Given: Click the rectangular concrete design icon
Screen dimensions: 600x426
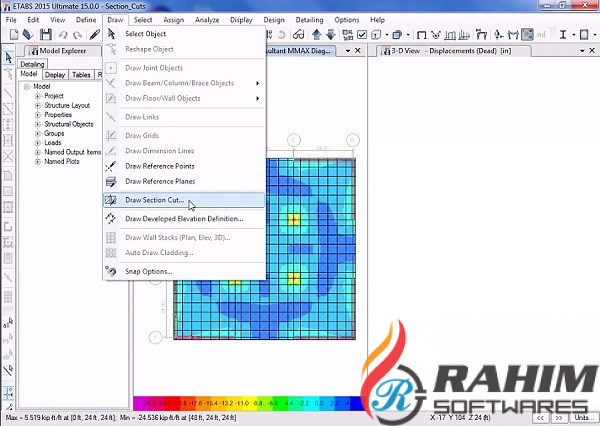Looking at the screenshot, I should click(x=584, y=35).
